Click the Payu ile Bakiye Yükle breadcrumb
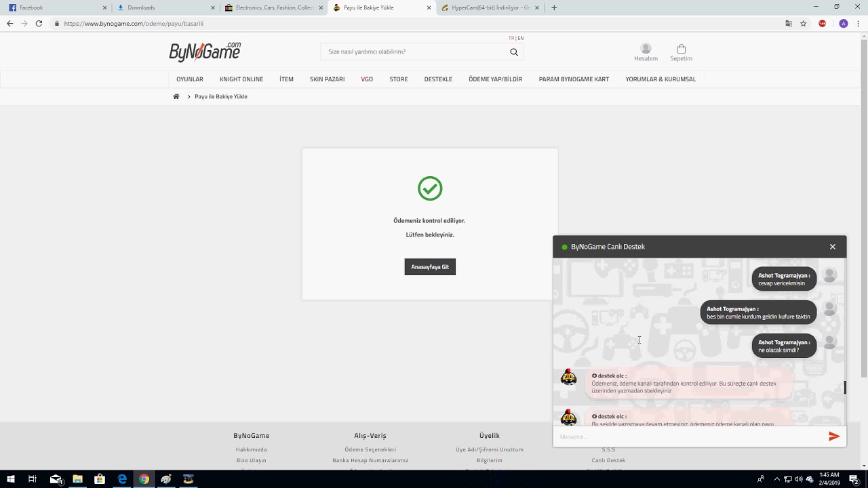 [221, 96]
